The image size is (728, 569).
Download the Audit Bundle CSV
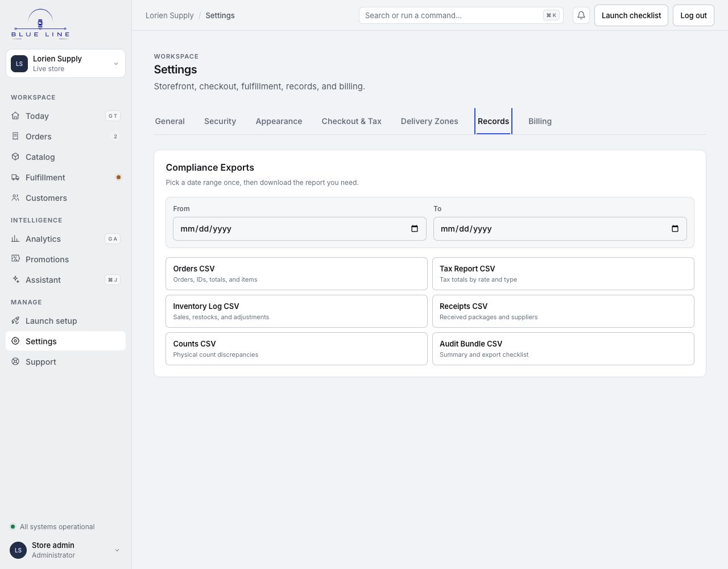pyautogui.click(x=563, y=349)
